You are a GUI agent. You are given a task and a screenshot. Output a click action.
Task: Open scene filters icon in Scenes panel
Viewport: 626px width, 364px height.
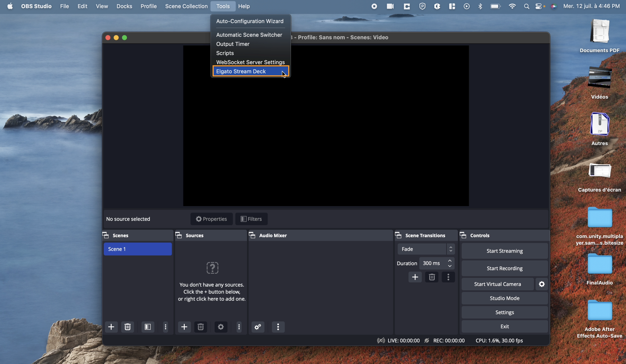coord(147,327)
